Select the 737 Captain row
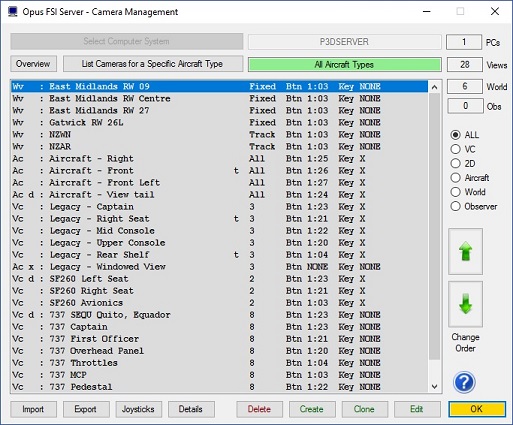 (220, 327)
